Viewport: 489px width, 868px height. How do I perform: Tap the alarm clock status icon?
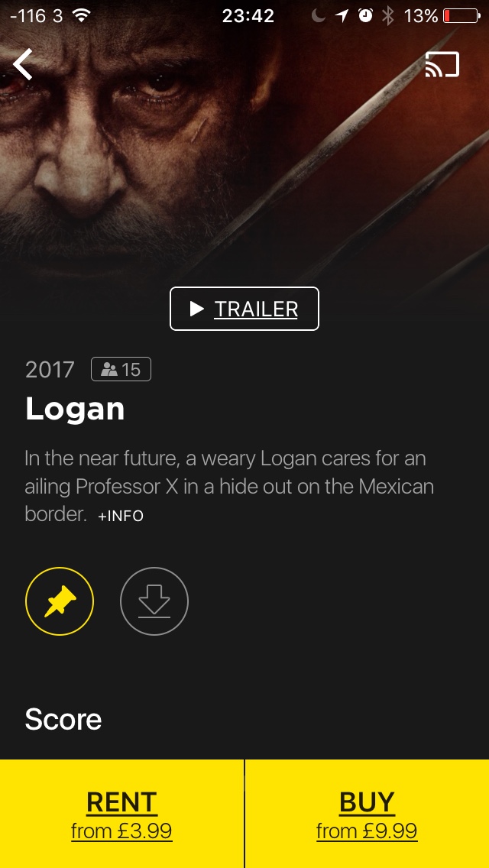[365, 15]
